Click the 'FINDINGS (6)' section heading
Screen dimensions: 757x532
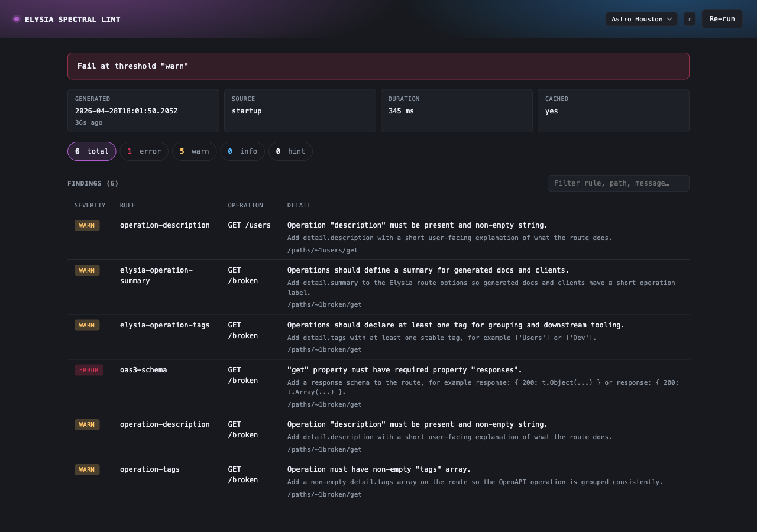pyautogui.click(x=93, y=183)
